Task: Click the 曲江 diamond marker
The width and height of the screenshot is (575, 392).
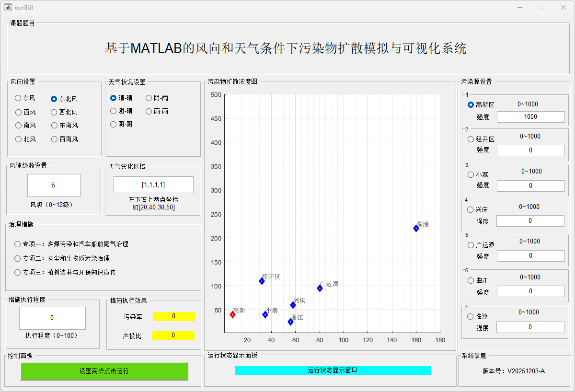Action: pyautogui.click(x=290, y=322)
